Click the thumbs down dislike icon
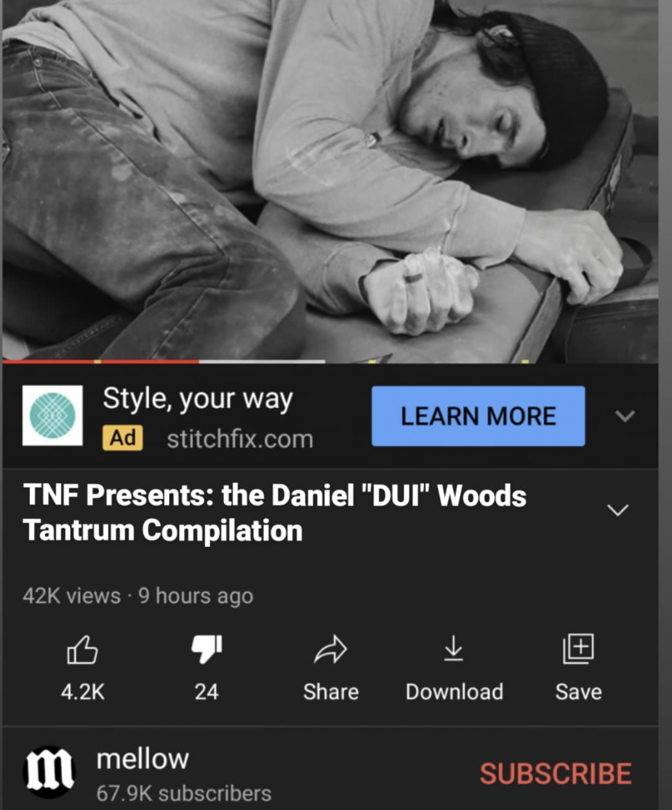Screen dimensions: 672x810 point(206,649)
